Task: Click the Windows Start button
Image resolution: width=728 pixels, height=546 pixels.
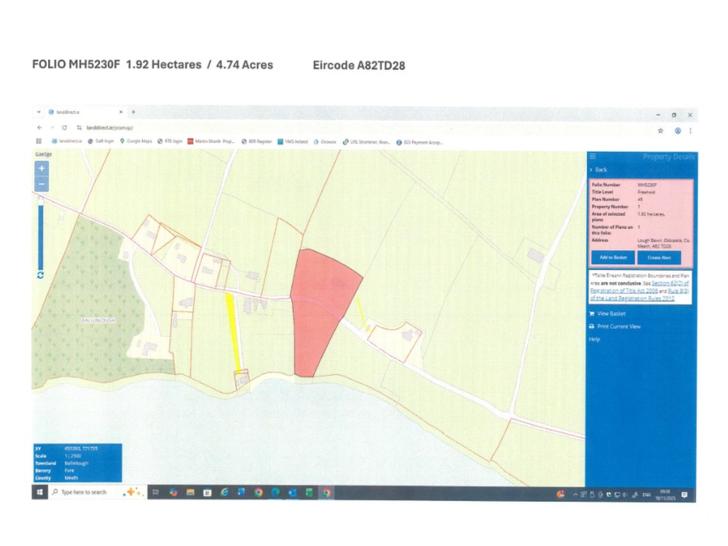Action: pos(41,492)
